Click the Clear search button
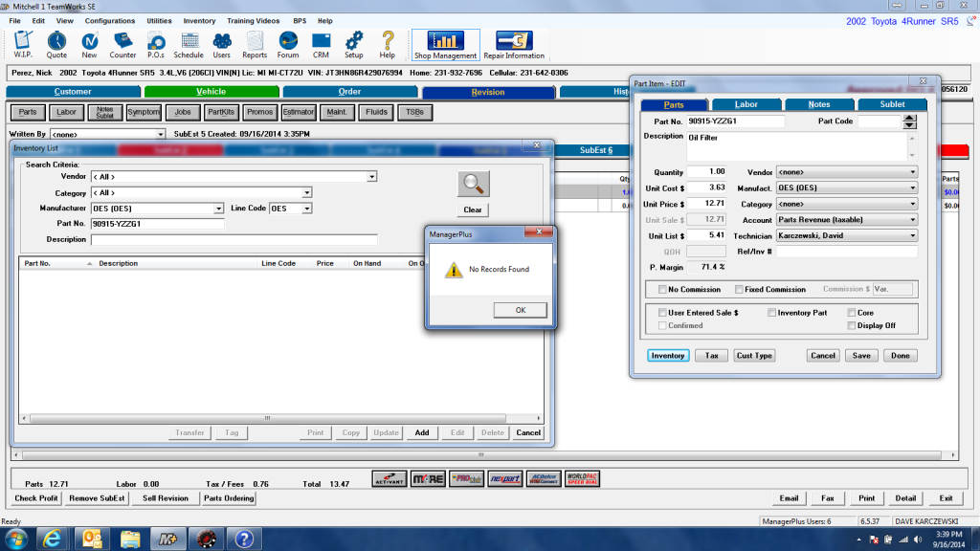980x551 pixels. (473, 209)
